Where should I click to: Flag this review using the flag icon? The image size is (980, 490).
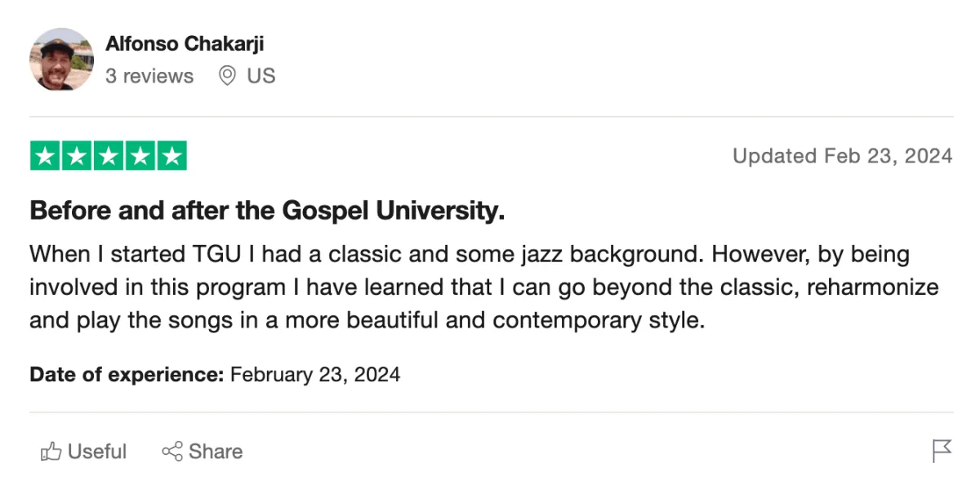[x=942, y=451]
